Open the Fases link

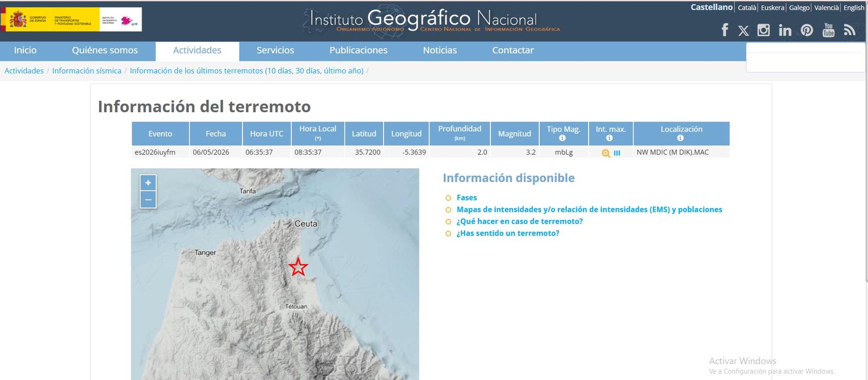tap(467, 198)
